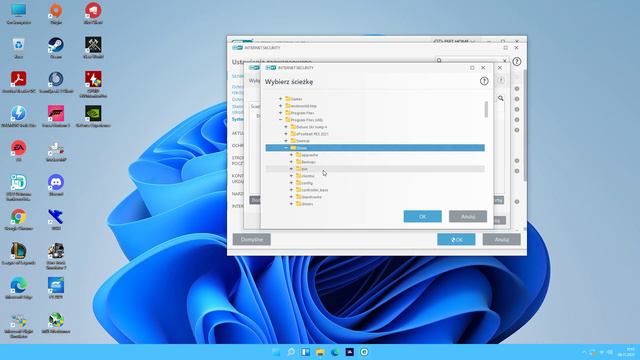
Task: Click the exclusions dialog search magnifier icon
Action: point(500,98)
